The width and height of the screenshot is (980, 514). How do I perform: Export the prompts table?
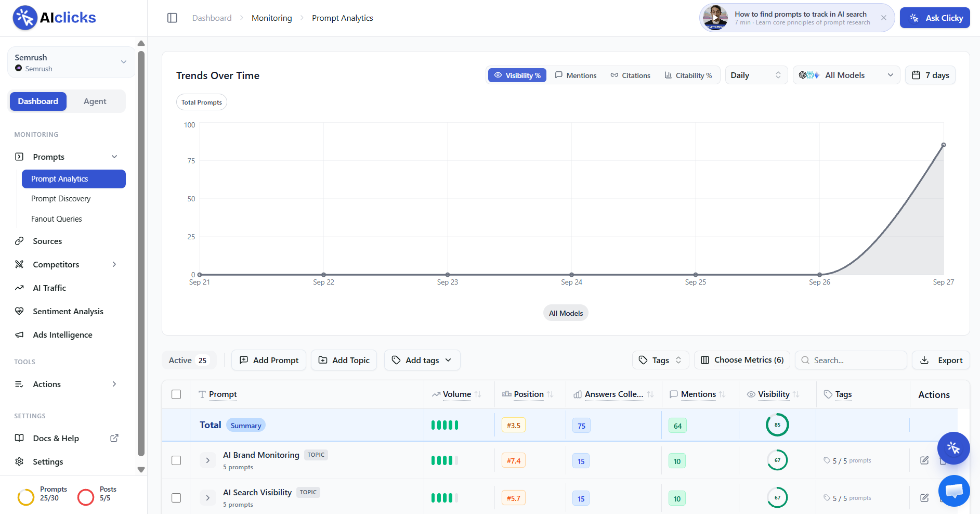click(941, 361)
